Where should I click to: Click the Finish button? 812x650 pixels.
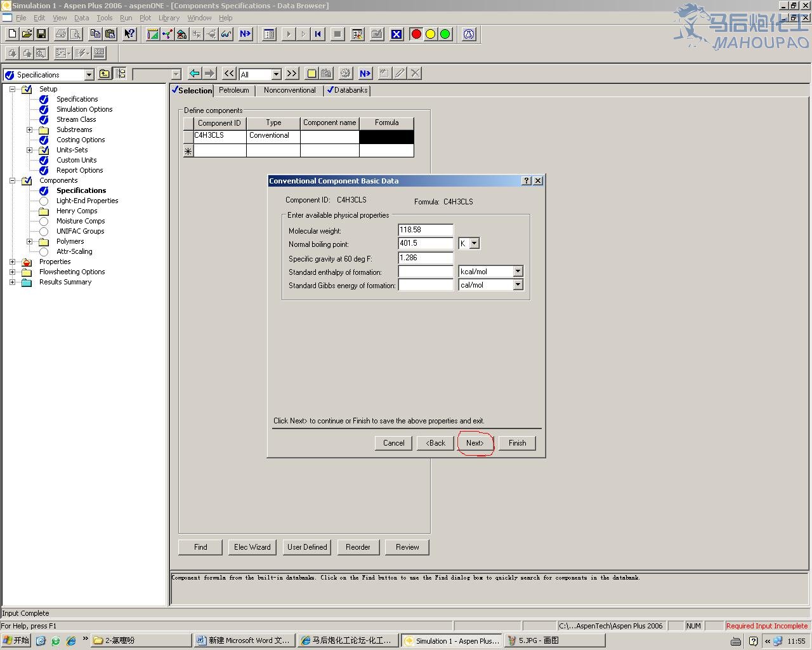517,443
